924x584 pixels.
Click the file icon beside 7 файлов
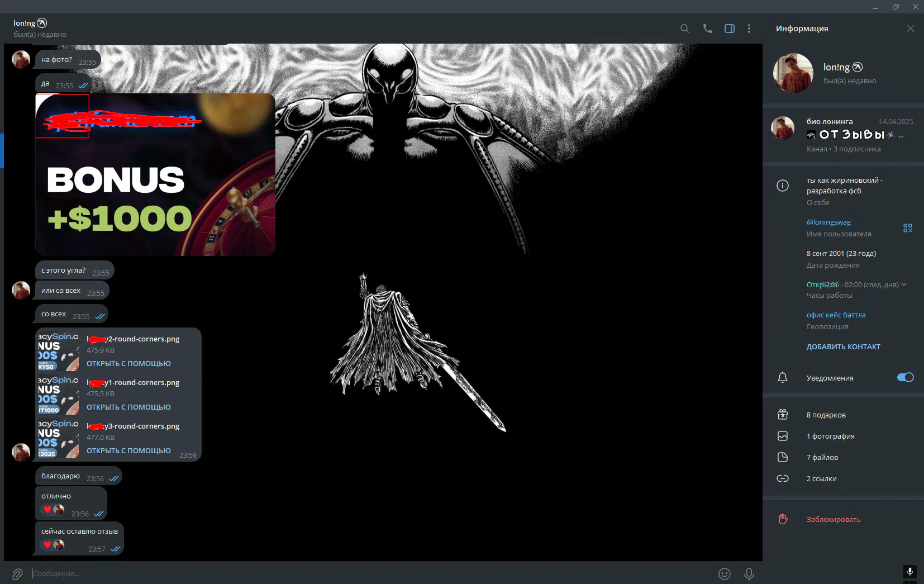tap(783, 457)
